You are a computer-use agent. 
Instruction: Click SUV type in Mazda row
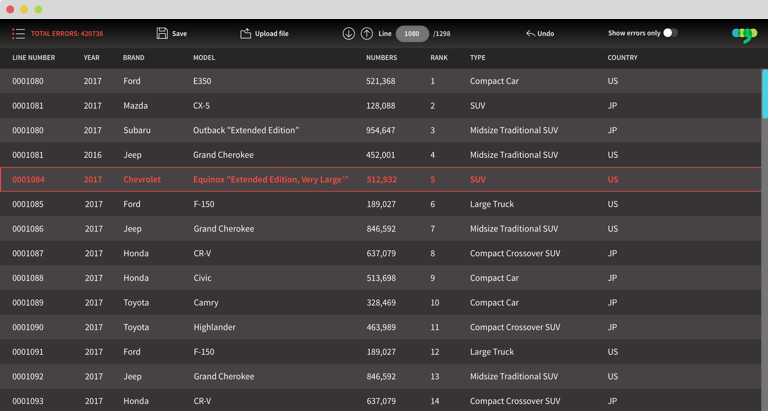pyautogui.click(x=478, y=105)
